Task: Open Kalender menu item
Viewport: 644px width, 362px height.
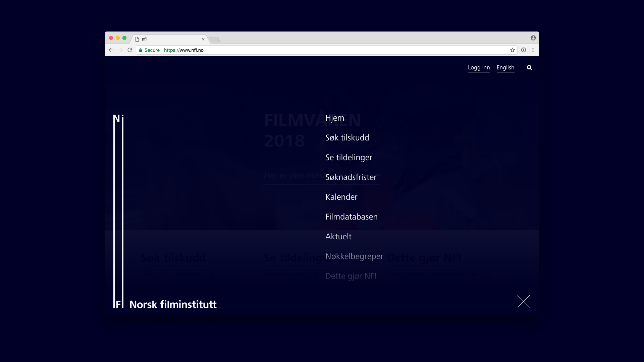Action: (x=341, y=197)
